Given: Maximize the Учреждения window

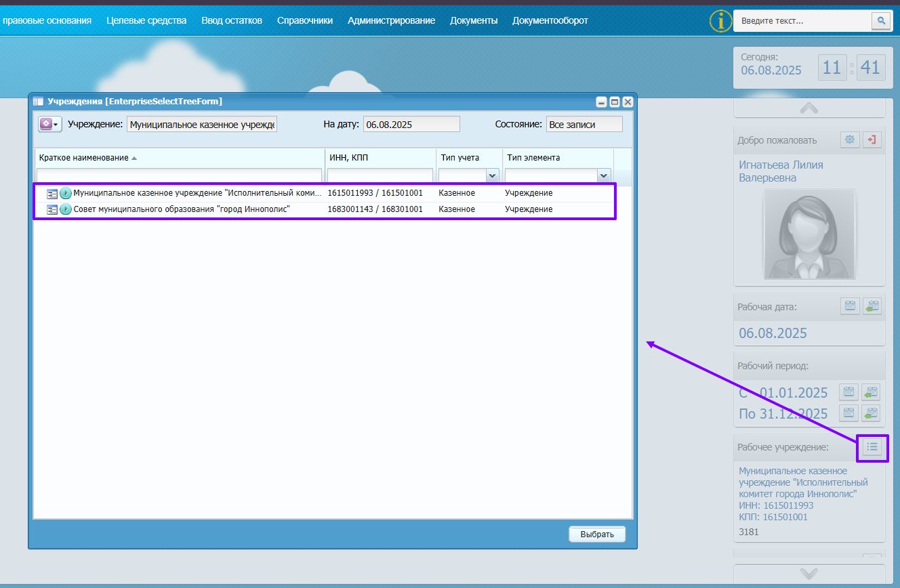Looking at the screenshot, I should [x=615, y=102].
